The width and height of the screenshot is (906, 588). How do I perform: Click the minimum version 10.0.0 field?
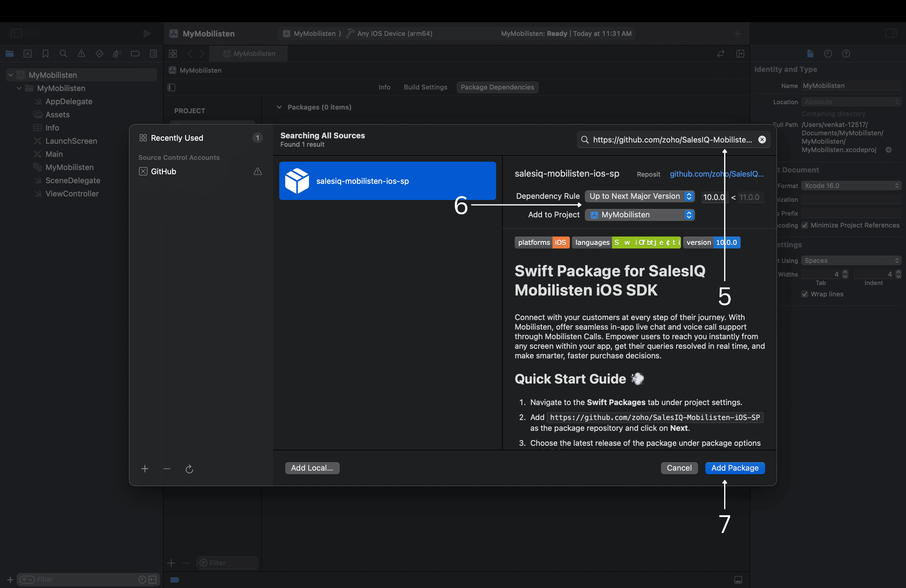pos(715,197)
